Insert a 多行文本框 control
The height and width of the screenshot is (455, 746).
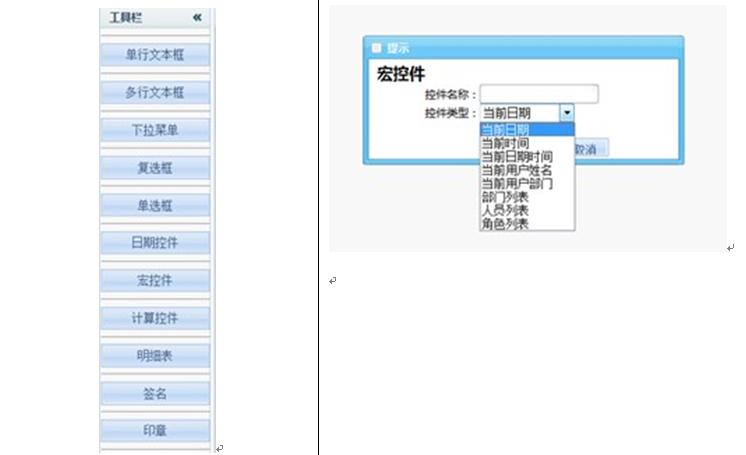tap(155, 92)
